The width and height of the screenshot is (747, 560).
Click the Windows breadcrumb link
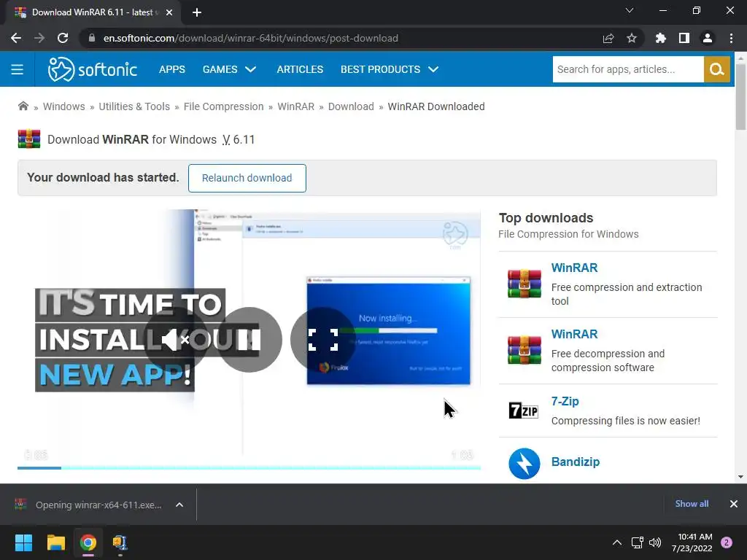pos(64,106)
